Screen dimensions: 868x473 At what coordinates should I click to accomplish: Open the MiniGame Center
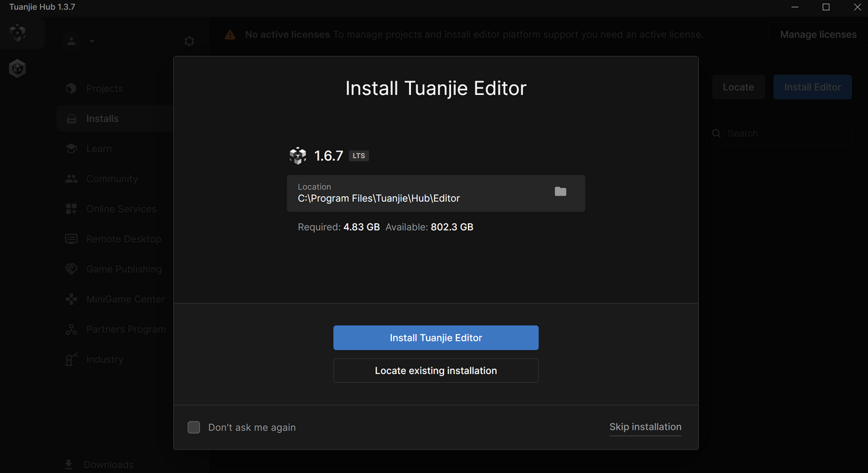tap(125, 299)
